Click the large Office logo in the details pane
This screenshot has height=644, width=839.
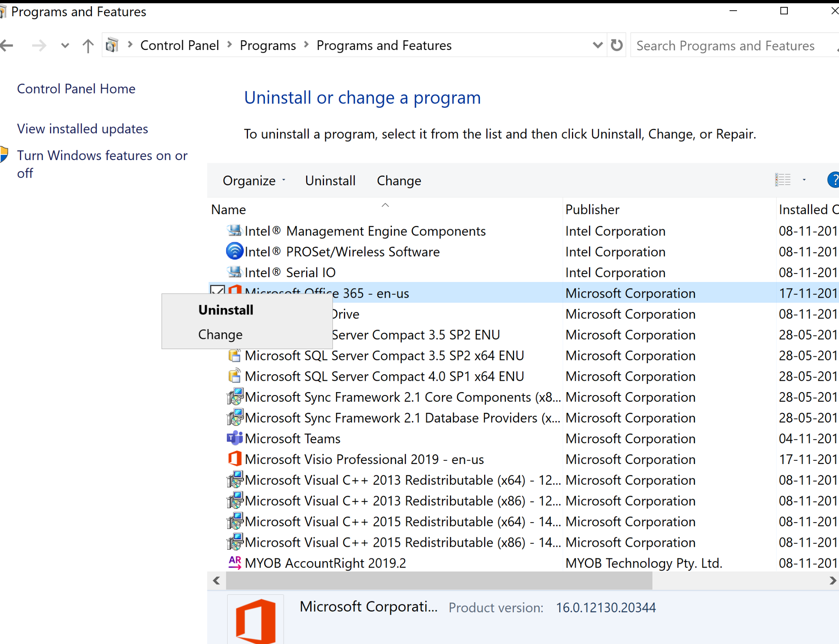coord(255,621)
